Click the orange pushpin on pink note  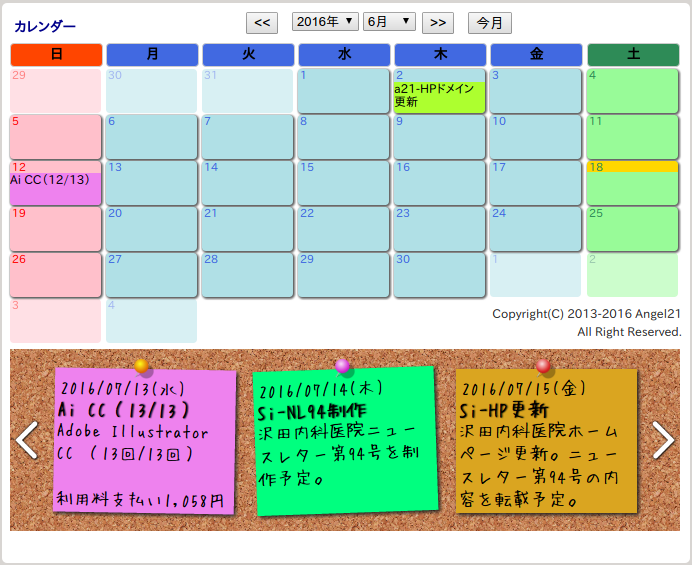tap(142, 366)
